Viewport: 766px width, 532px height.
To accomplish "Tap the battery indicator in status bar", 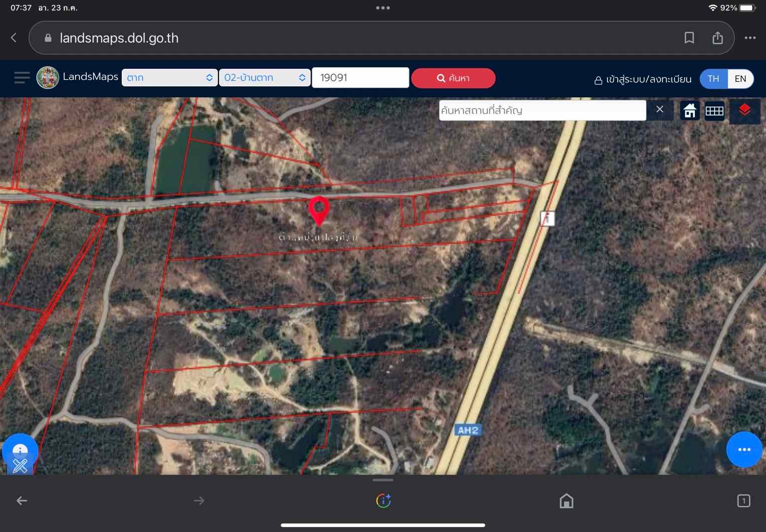I will point(748,8).
